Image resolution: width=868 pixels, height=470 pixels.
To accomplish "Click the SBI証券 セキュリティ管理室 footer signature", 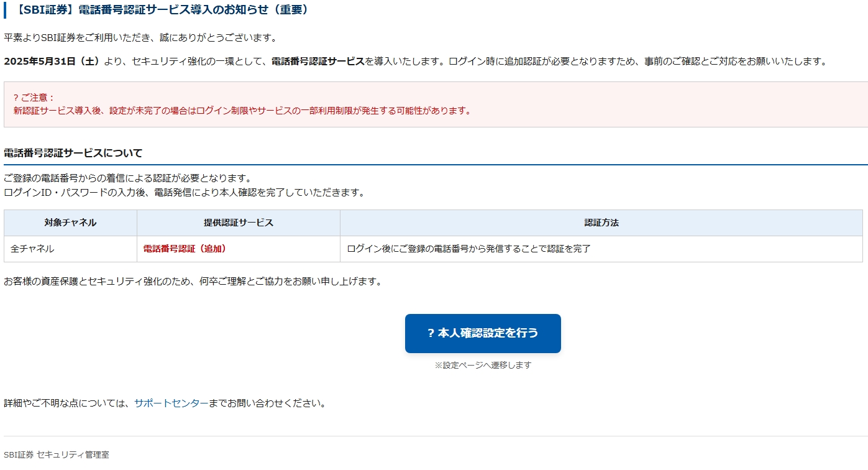I will pos(56,454).
